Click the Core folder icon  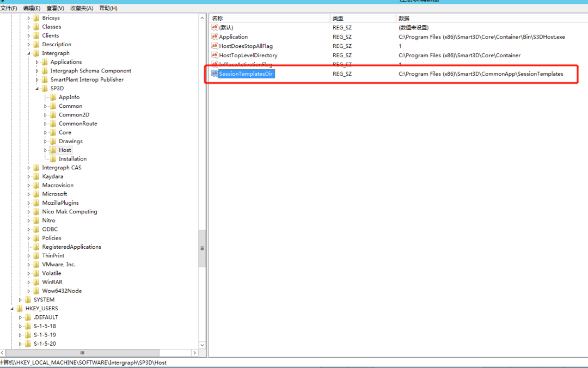[x=53, y=132]
